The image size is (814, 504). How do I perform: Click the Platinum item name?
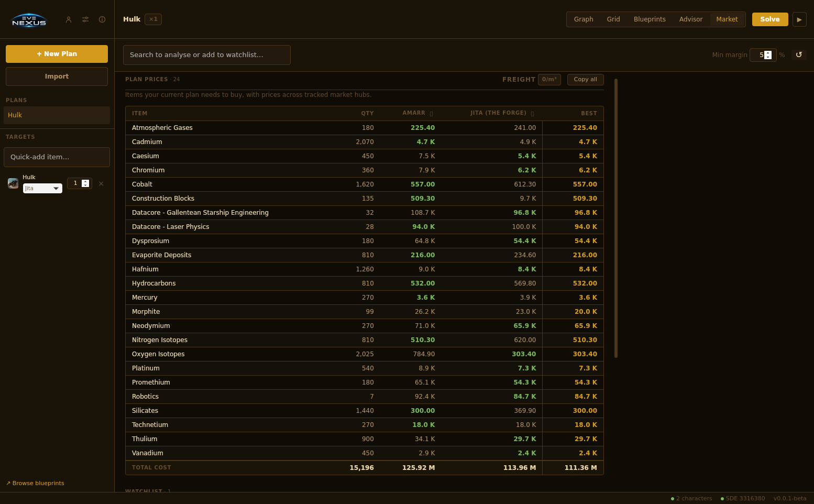(146, 368)
